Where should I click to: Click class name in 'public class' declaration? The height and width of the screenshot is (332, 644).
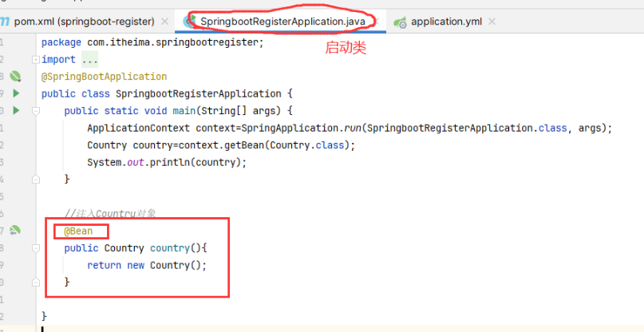pos(199,93)
